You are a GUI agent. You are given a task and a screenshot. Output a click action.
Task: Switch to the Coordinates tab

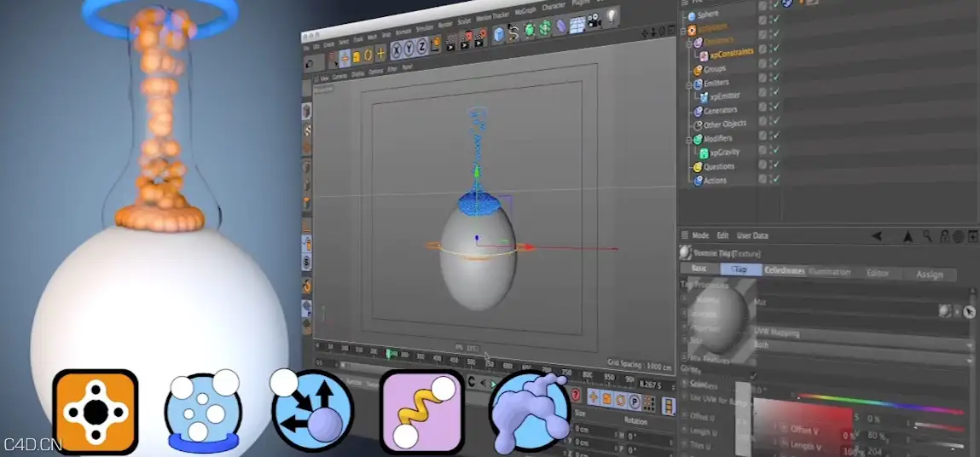click(x=785, y=270)
